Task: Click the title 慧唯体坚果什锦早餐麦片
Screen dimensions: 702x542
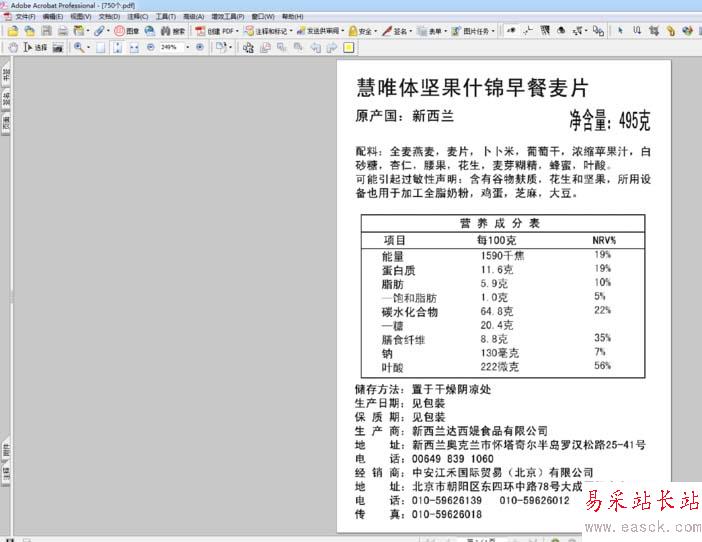Action: click(x=472, y=87)
